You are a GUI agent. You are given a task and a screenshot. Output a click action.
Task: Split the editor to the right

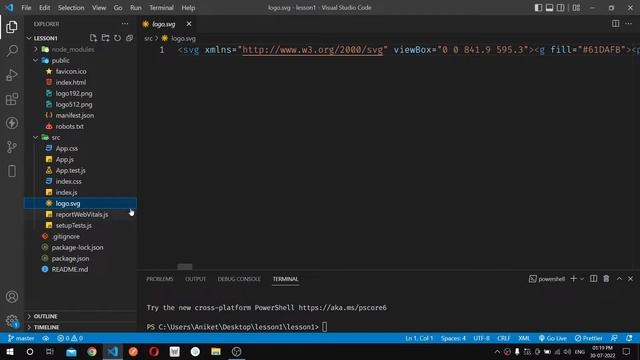pos(616,24)
